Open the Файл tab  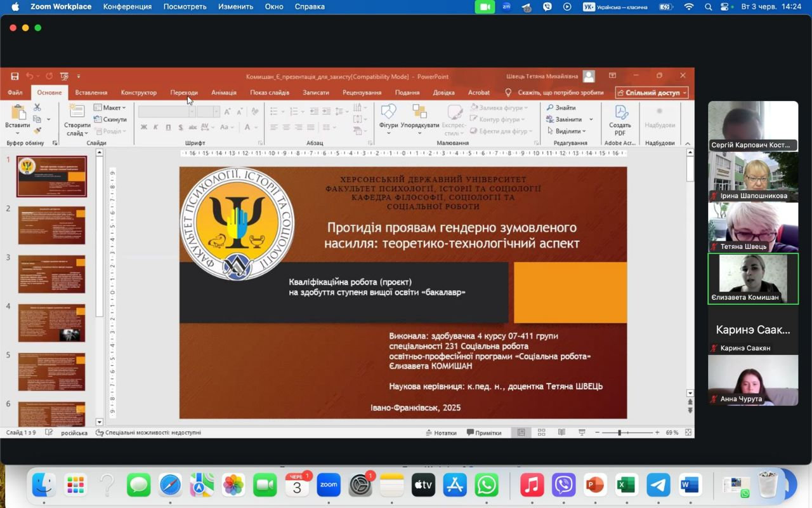pyautogui.click(x=15, y=93)
